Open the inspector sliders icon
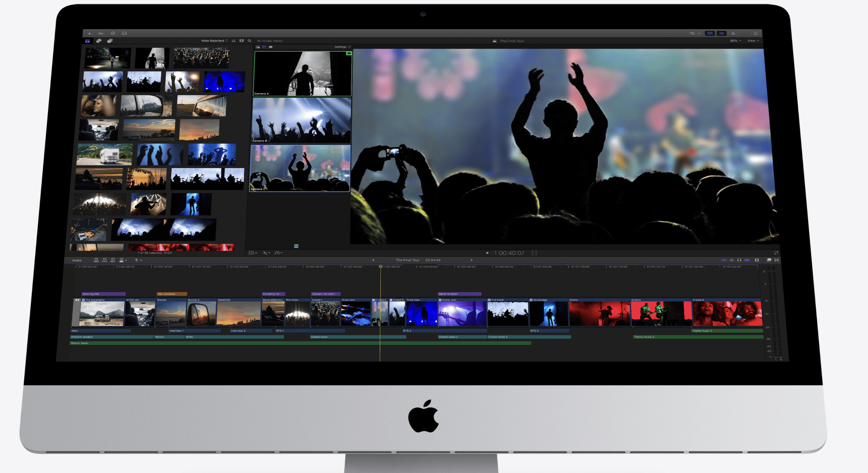Image resolution: width=868 pixels, height=473 pixels. click(x=733, y=33)
